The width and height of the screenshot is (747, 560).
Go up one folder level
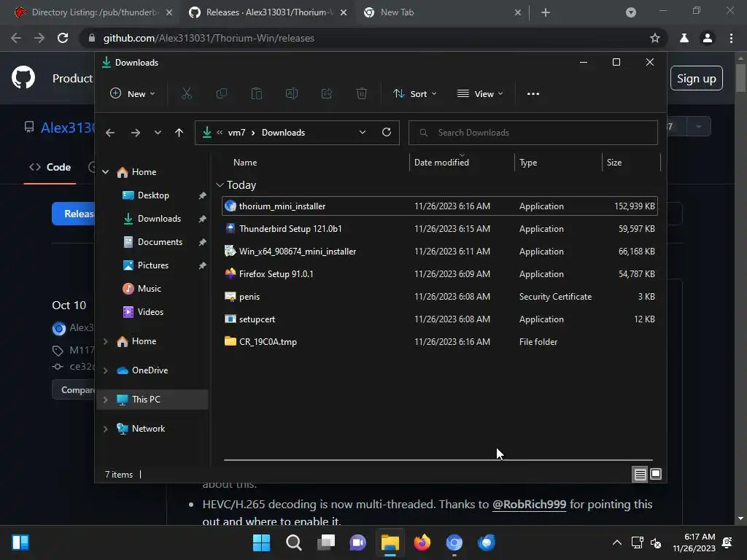click(x=179, y=133)
